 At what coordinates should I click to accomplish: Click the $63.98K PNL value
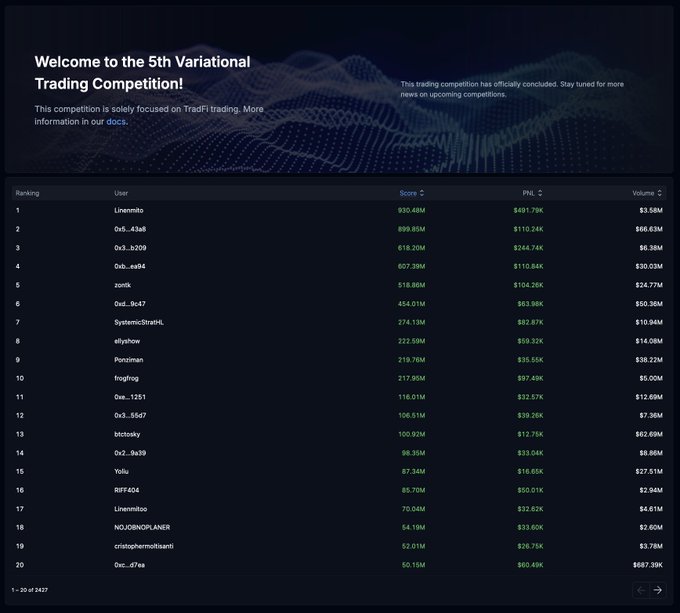530,304
